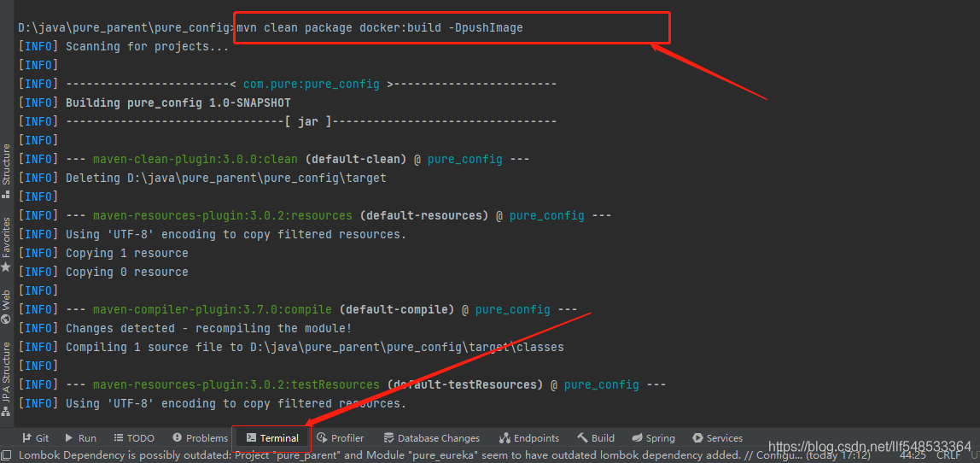Click the Web globe icon
The height and width of the screenshot is (463, 980).
click(x=6, y=319)
